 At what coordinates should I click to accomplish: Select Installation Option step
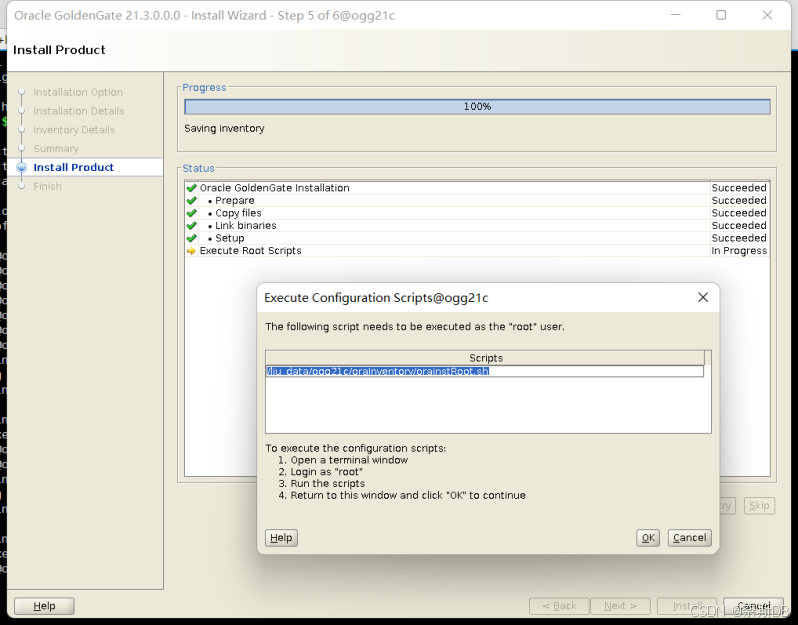[x=78, y=92]
